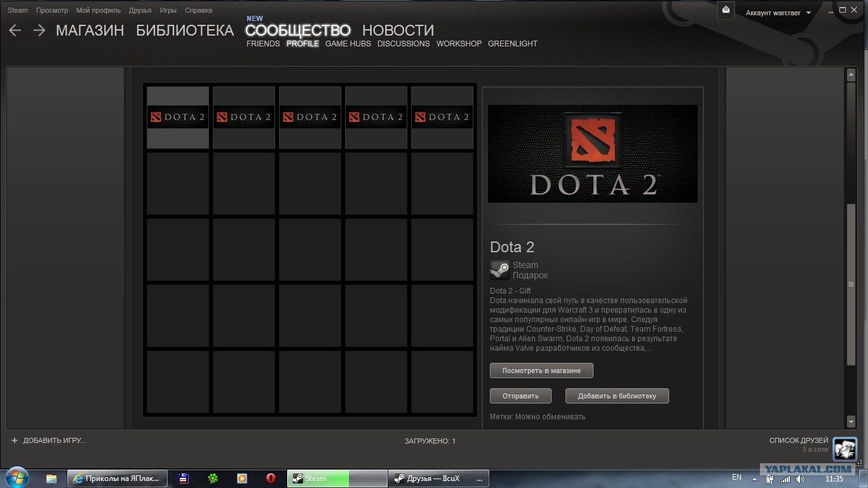Click the inventory panel scrollbar down arrow

point(850,421)
